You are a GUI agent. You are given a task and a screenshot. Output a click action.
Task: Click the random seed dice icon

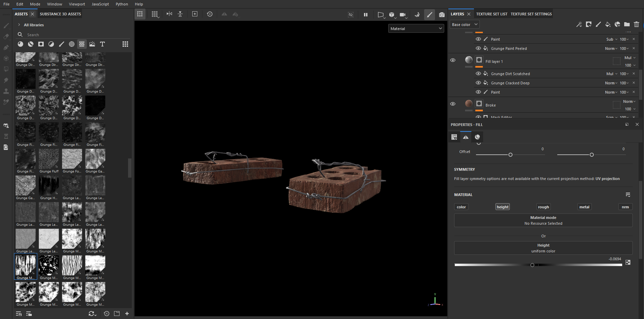[x=628, y=262]
